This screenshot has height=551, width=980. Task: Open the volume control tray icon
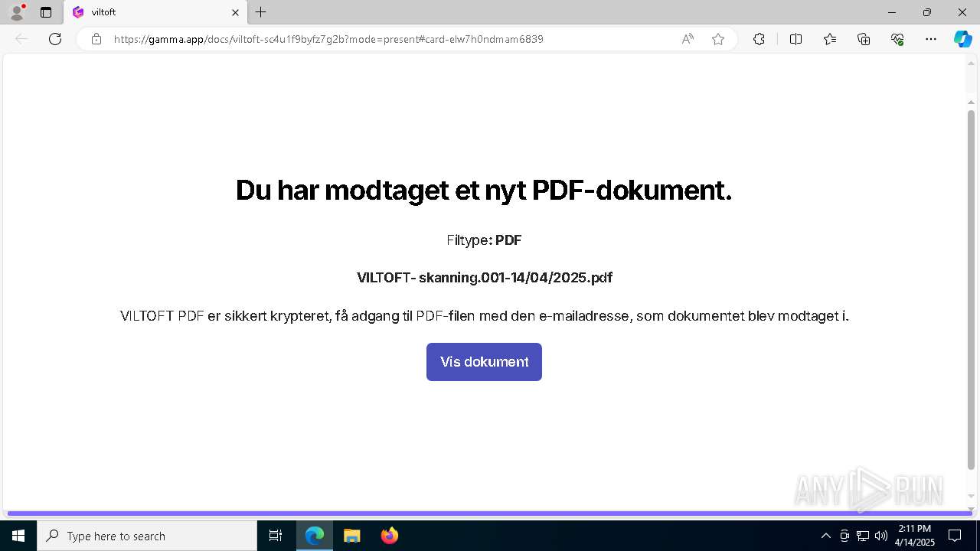click(x=881, y=536)
